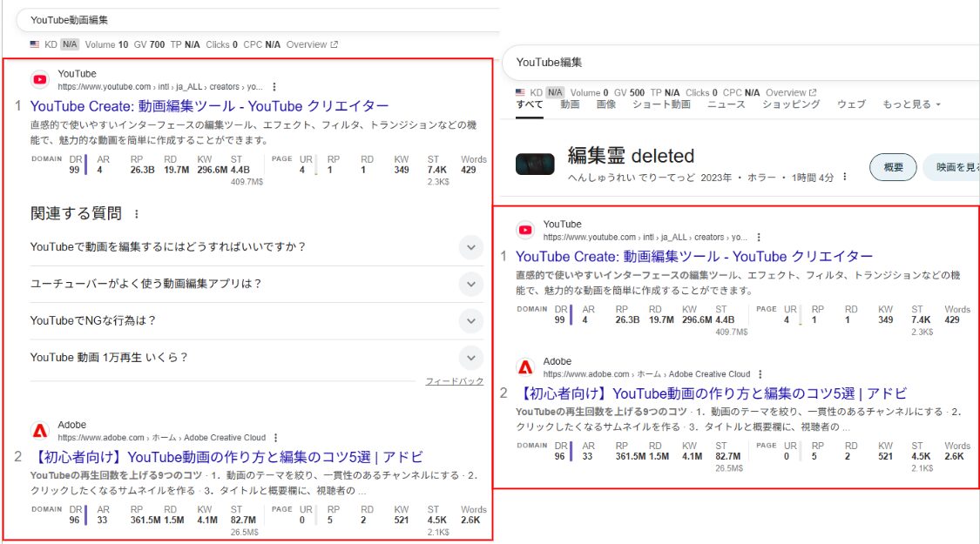Expand the question YouTubeでNGな行為は？

470,320
